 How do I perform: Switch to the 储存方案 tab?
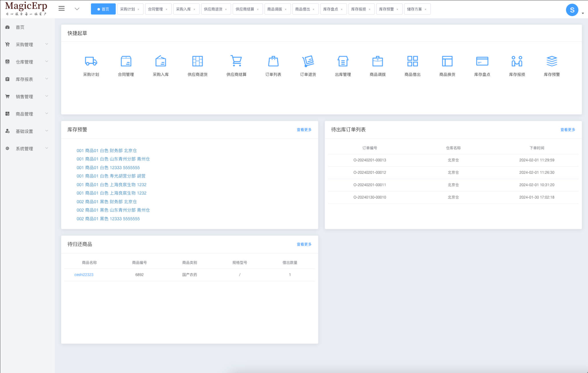414,9
